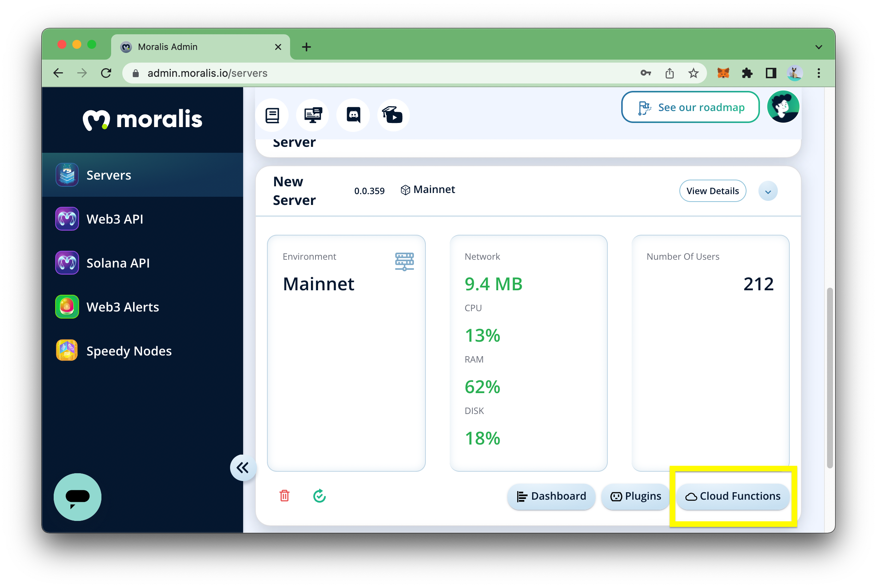The height and width of the screenshot is (588, 877).
Task: Open the documentation book icon
Action: (x=272, y=116)
